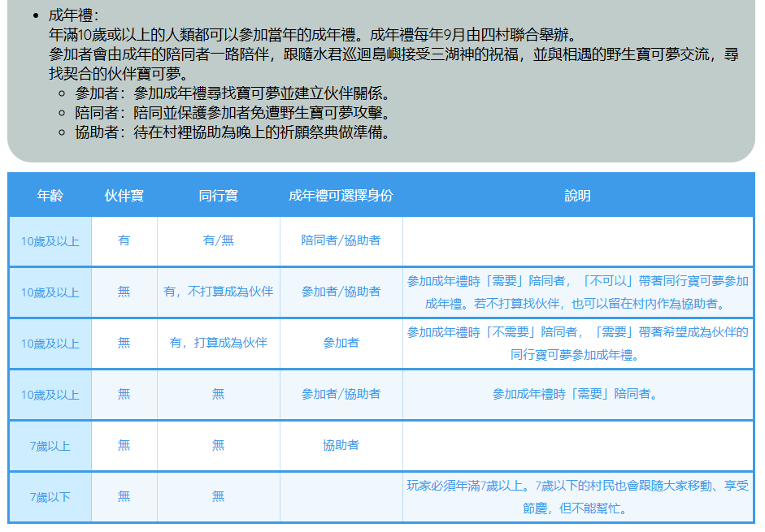Select the 參加者： sub-bullet line
The width and height of the screenshot is (765, 532).
click(233, 93)
